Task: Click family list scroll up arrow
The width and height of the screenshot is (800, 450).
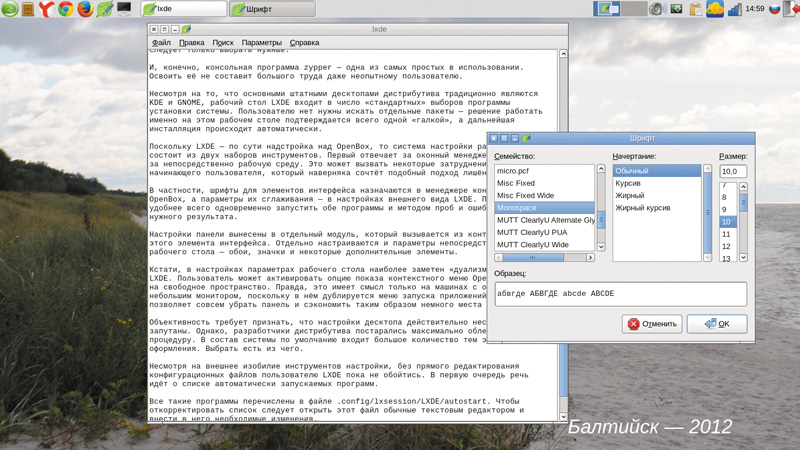Action: (601, 168)
